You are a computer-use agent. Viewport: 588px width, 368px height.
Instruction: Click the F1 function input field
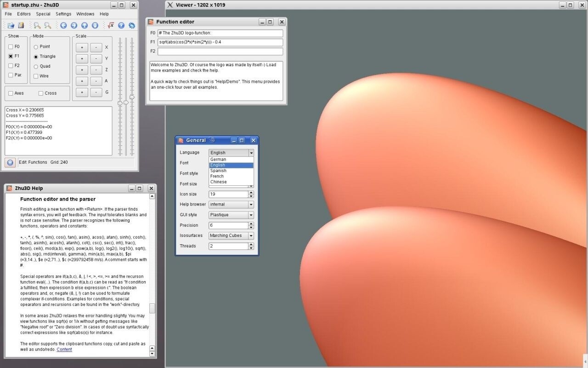tap(220, 42)
